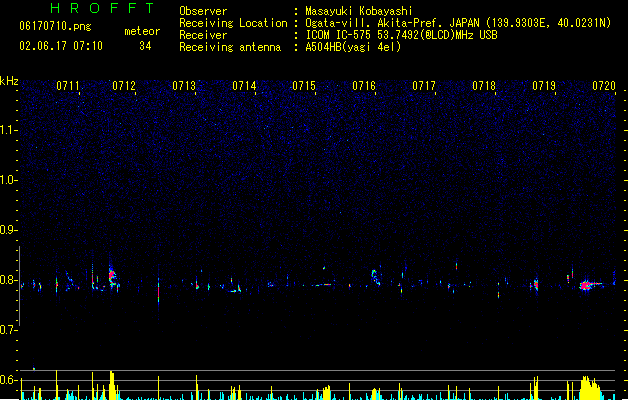Click the 0718 time marker
629x400 pixels.
(x=484, y=86)
